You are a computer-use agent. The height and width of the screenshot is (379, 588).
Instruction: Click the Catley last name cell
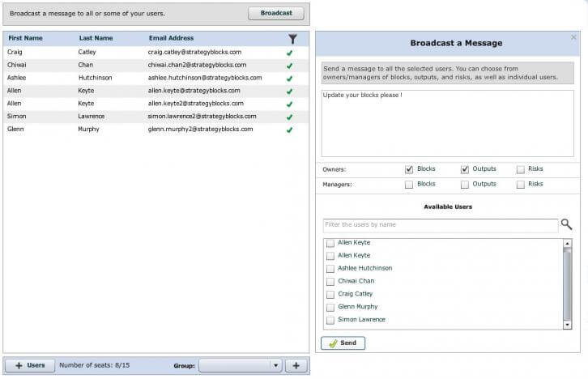(87, 52)
